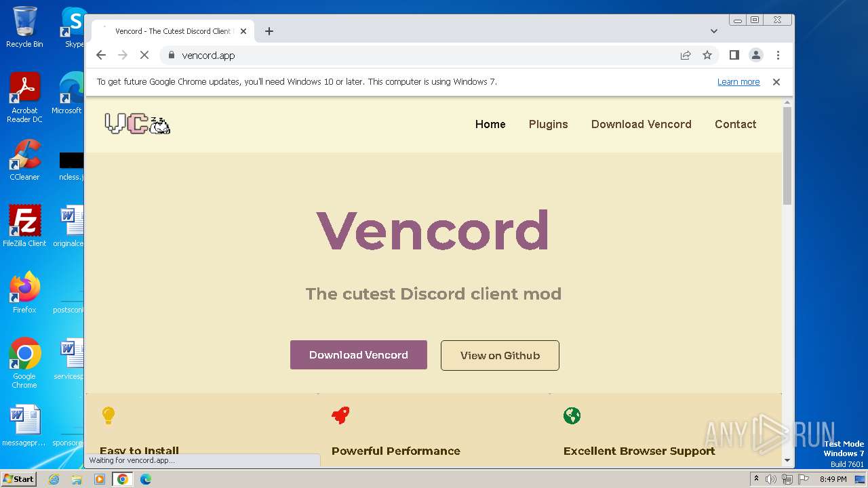Open Acrobat Reader DC desktop icon
Image resolution: width=868 pixels, height=488 pixels.
pos(24,98)
